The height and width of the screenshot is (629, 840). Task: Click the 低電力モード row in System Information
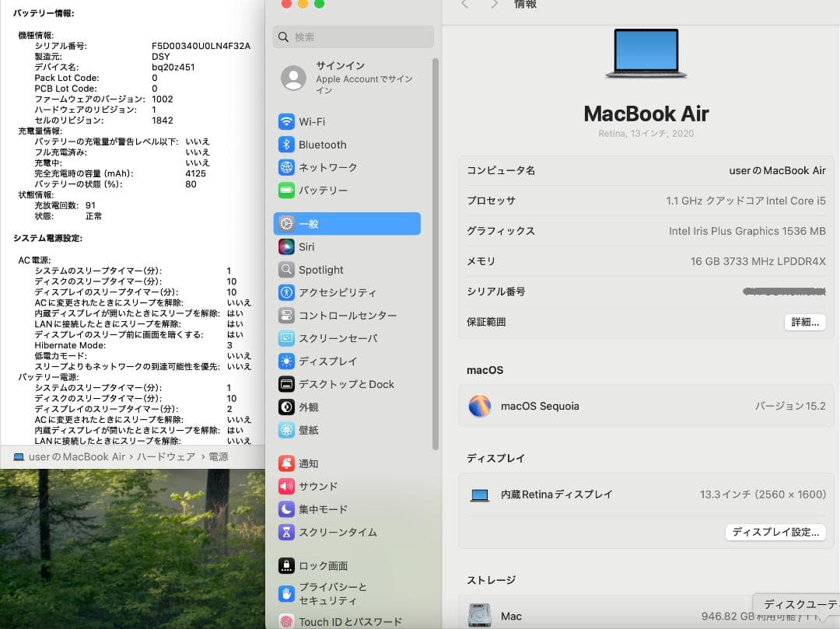[142, 356]
